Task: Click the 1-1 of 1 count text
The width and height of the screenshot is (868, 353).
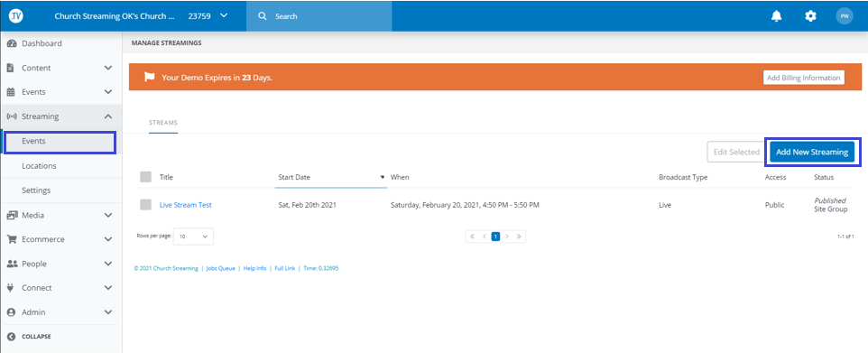Action: 845,236
